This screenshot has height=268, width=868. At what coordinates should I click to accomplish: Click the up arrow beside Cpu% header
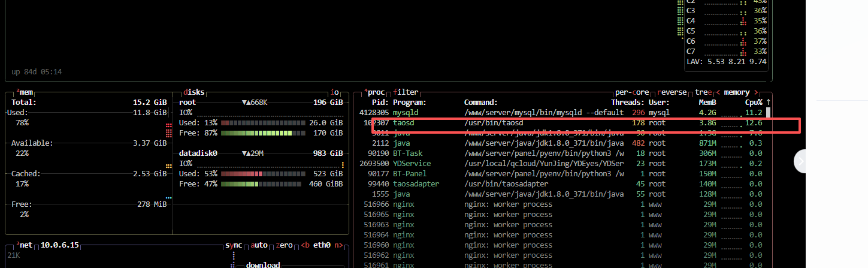768,103
